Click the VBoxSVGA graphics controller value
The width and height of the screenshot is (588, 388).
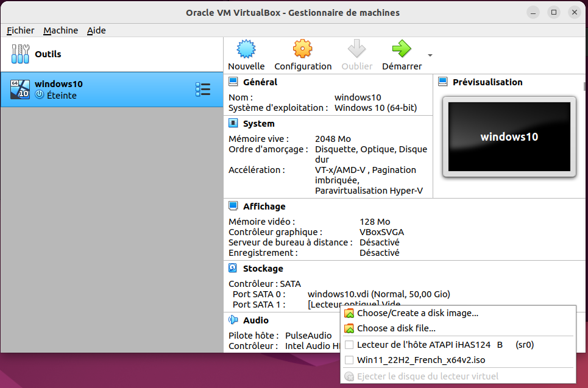(381, 233)
